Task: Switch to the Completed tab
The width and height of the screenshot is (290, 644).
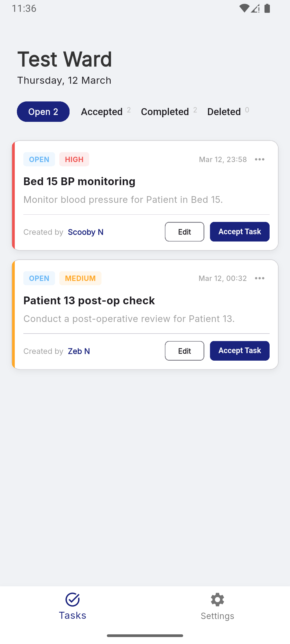Action: coord(165,112)
